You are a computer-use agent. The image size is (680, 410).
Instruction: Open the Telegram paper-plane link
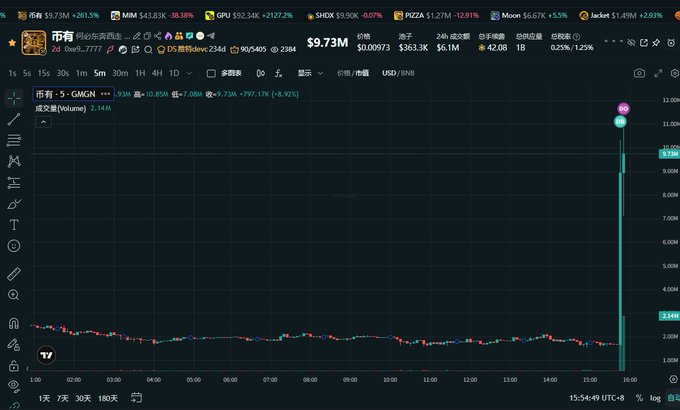(x=211, y=36)
